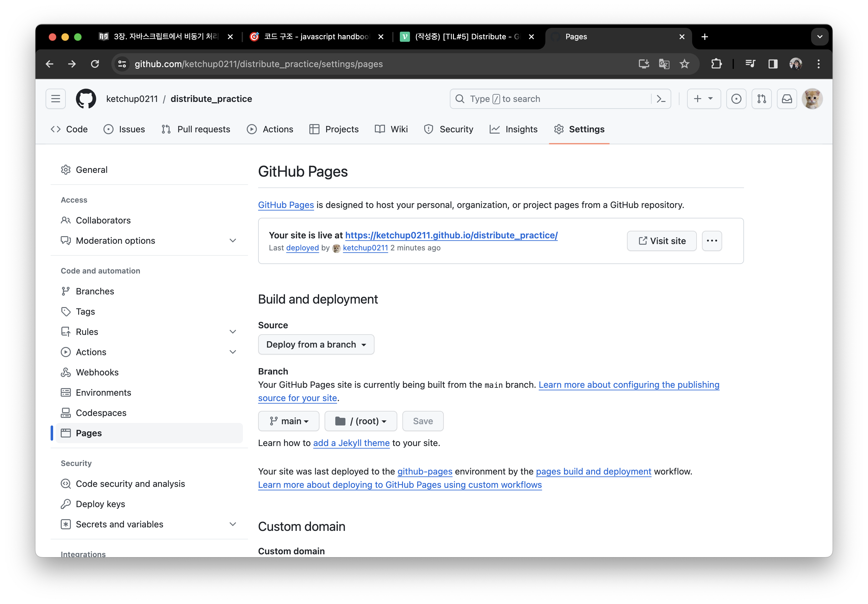Open Branches settings in the sidebar
The height and width of the screenshot is (604, 868).
pos(149,291)
